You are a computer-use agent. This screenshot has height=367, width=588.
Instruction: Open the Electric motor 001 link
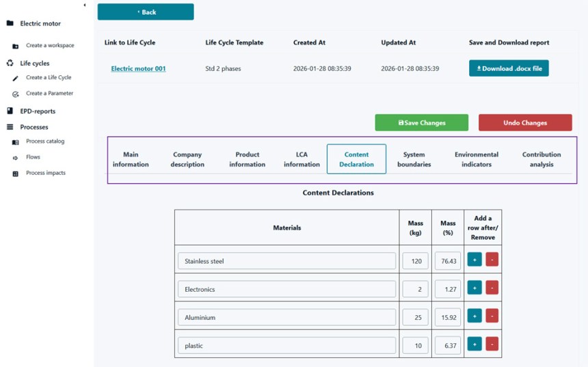(x=138, y=68)
